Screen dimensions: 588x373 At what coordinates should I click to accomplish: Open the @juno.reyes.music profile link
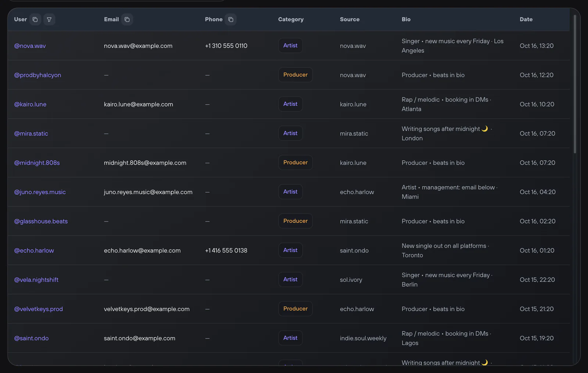(40, 192)
